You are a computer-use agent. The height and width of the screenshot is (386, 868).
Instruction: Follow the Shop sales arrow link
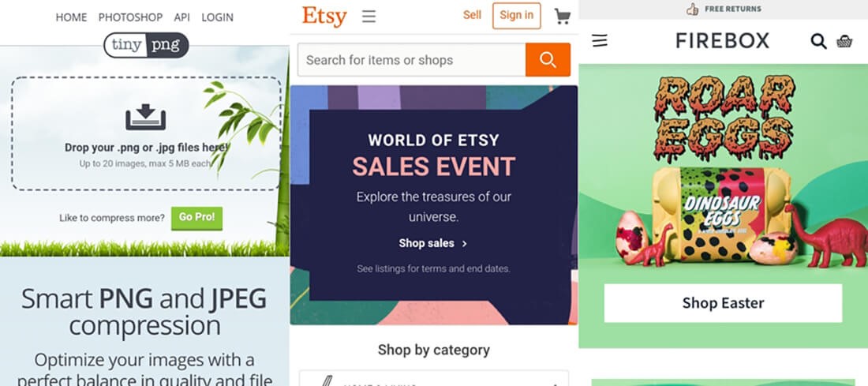[433, 243]
